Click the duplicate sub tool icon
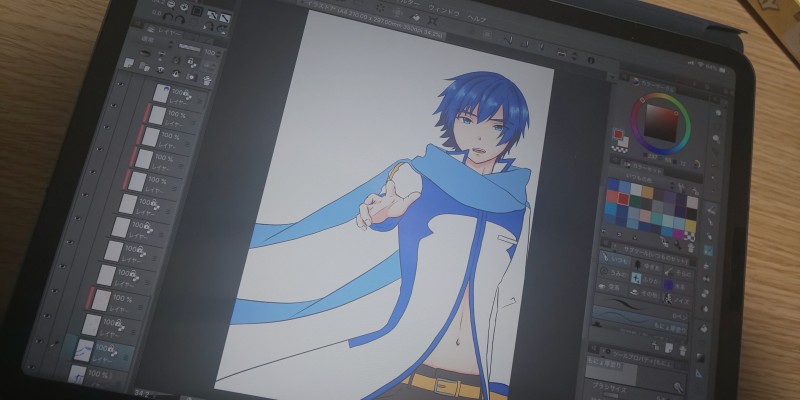Screen dimensions: 800x400 pos(669,348)
